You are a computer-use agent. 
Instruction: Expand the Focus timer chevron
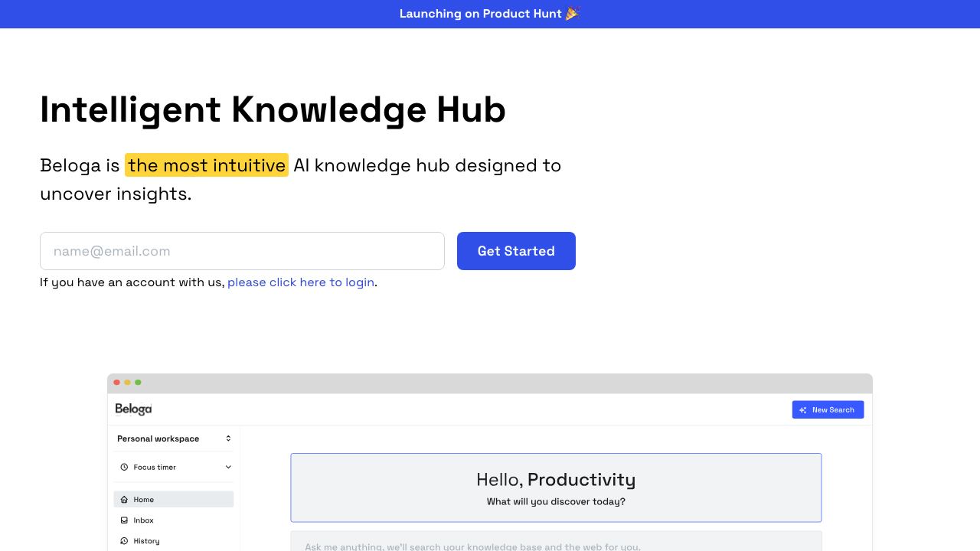(228, 467)
